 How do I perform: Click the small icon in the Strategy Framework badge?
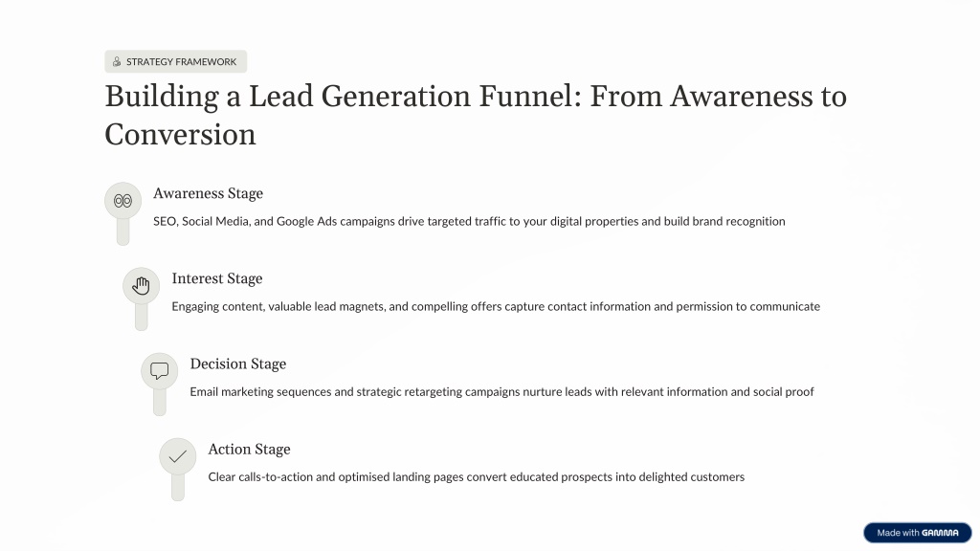[117, 62]
